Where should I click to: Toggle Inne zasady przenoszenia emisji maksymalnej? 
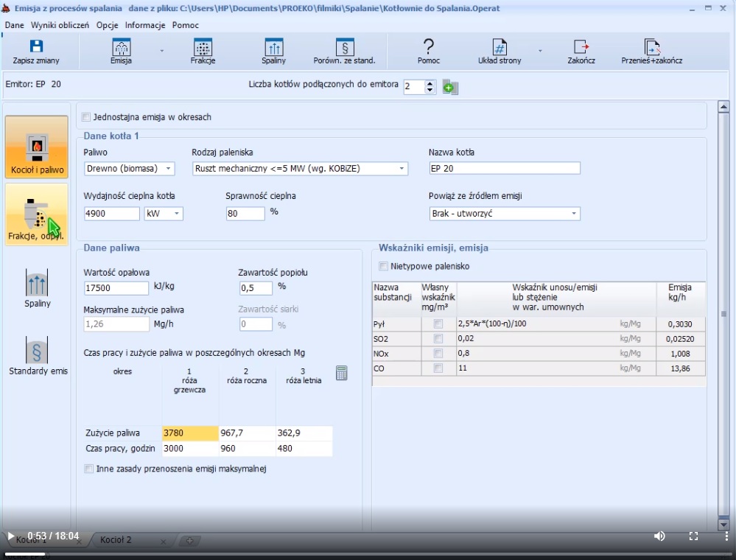tap(88, 469)
